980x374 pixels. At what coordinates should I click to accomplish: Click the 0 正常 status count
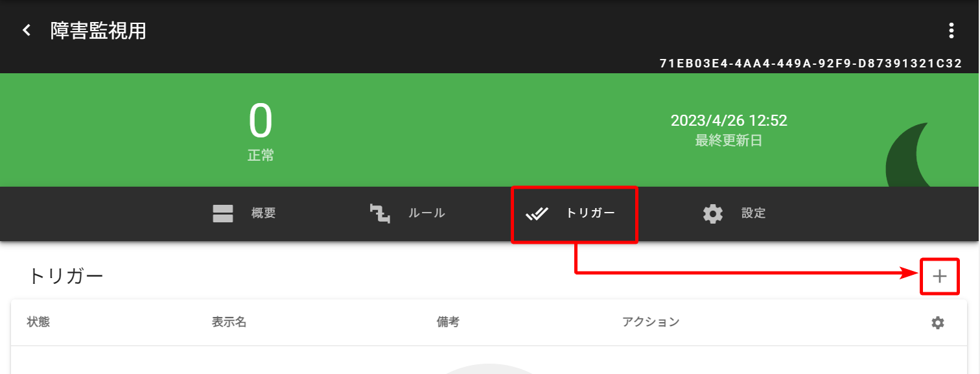point(261,132)
